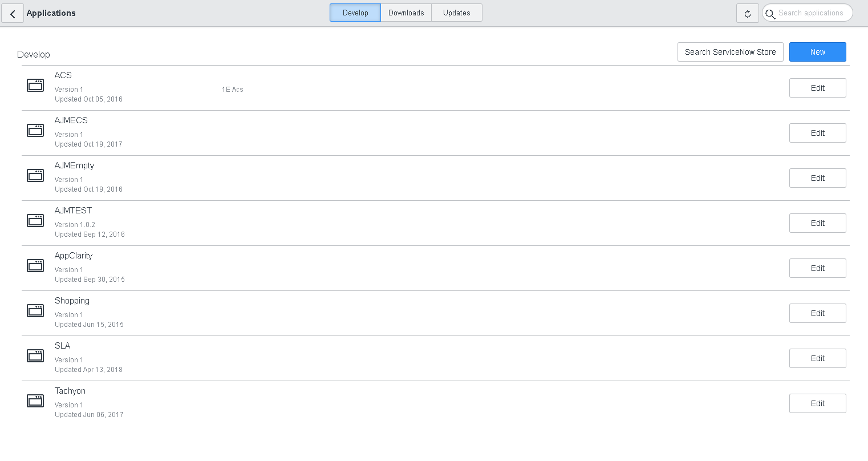Click the Develop section heading
This screenshot has height=461, width=868.
pyautogui.click(x=34, y=54)
